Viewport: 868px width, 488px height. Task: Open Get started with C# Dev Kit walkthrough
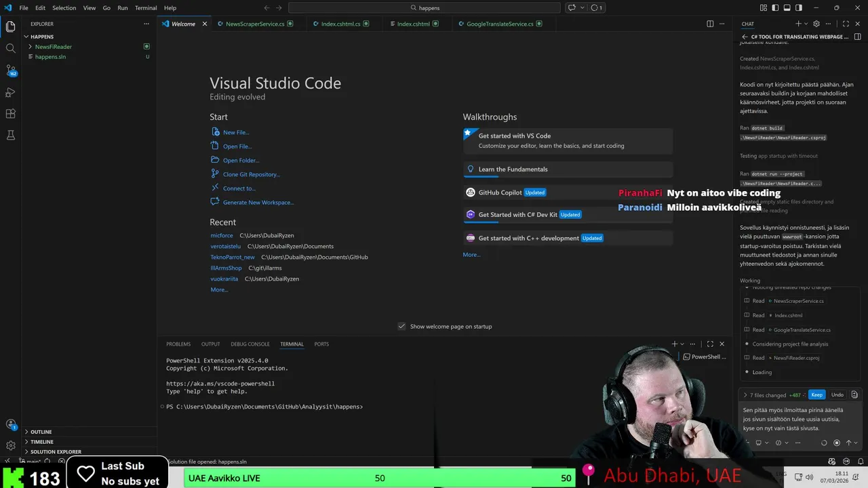568,215
